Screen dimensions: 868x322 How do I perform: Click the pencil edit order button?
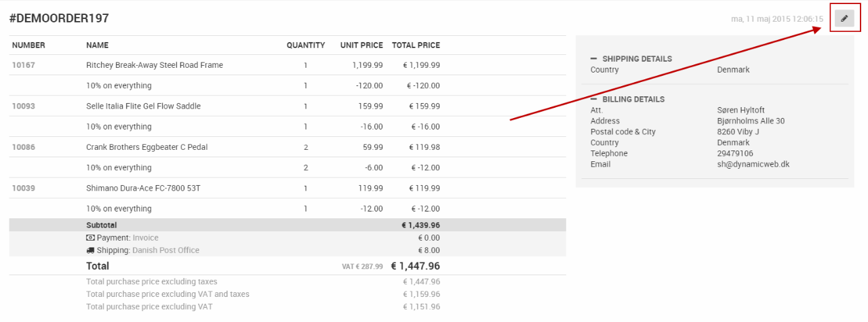click(x=844, y=18)
